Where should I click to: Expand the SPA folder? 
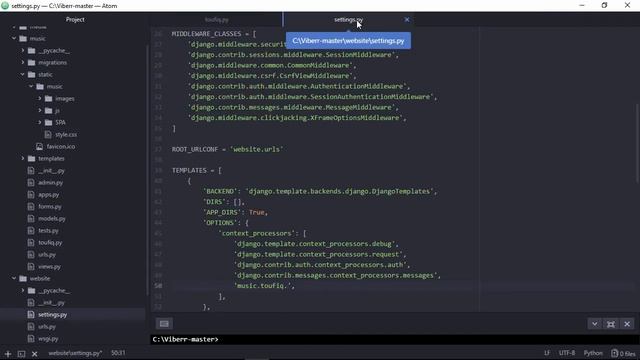click(40, 122)
